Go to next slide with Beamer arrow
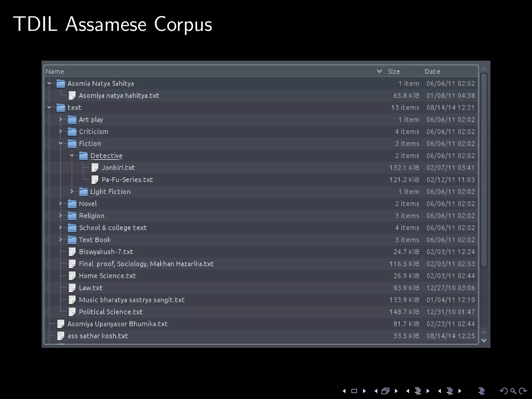Image resolution: width=532 pixels, height=399 pixels. 364,391
